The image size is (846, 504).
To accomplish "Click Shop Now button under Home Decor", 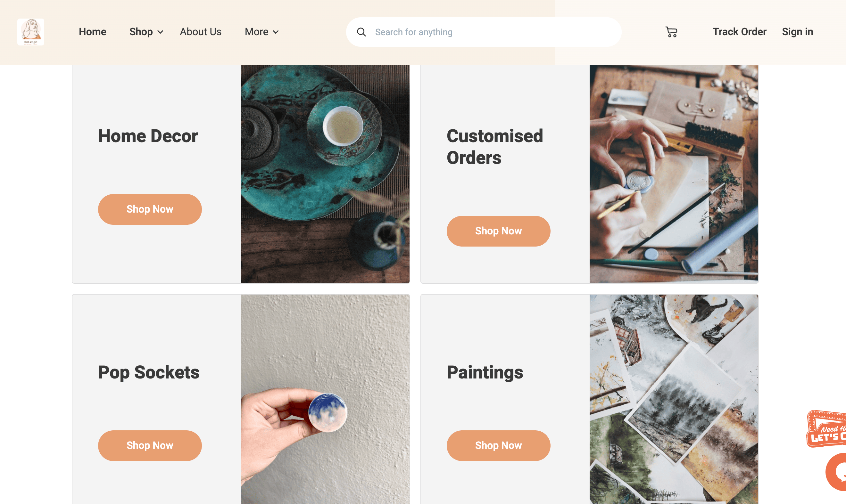I will [x=150, y=209].
